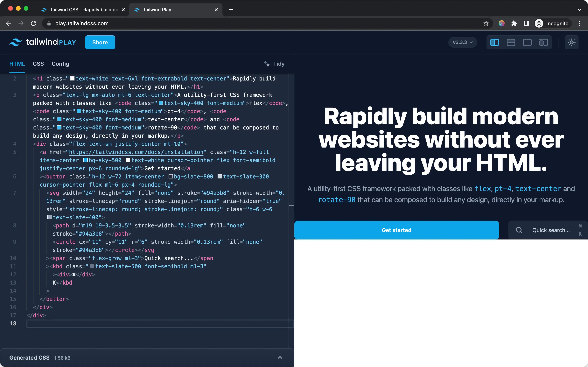
Task: Bookmark the page with the star icon
Action: pyautogui.click(x=486, y=23)
